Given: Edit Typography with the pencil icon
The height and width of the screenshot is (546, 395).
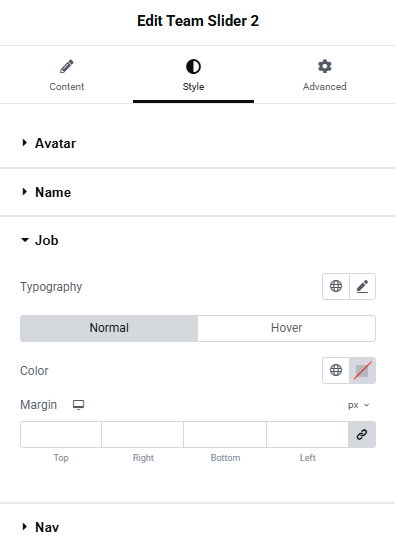Looking at the screenshot, I should (x=362, y=286).
